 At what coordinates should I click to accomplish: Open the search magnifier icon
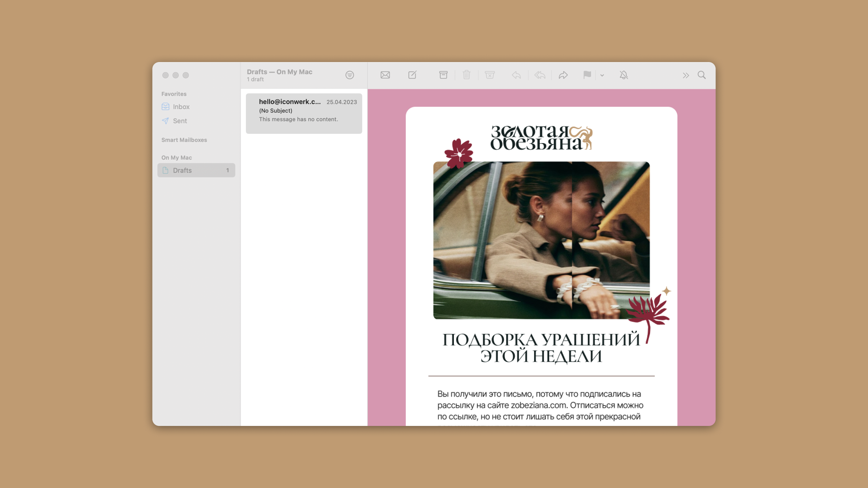[x=702, y=75]
